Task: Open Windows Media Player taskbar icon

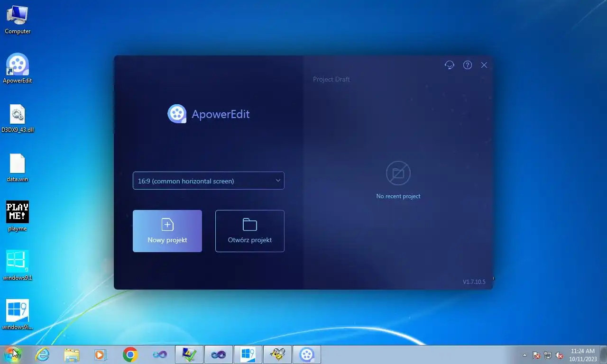Action: point(101,355)
